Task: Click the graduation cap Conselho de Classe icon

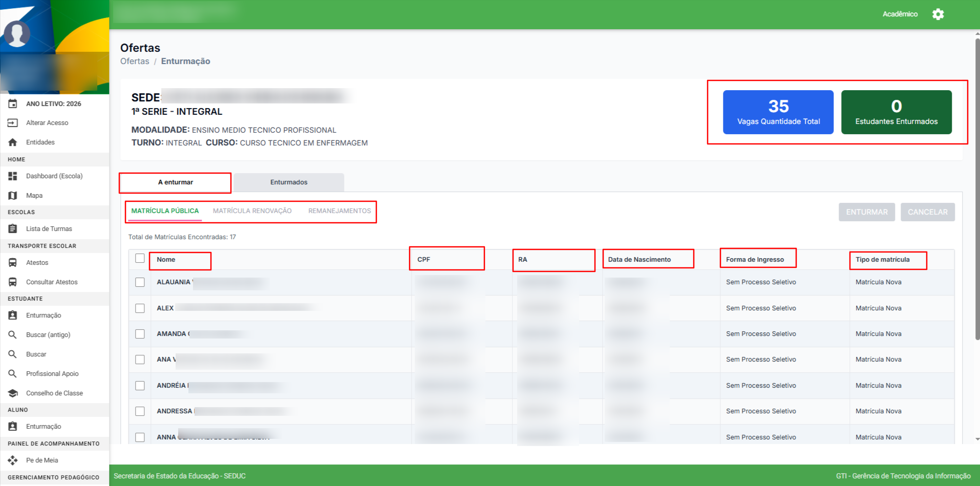Action: click(13, 393)
